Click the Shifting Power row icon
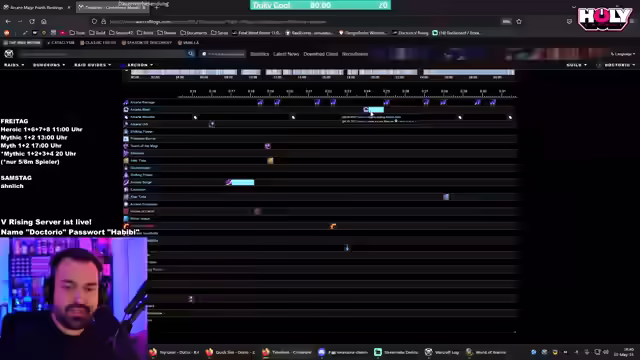 126,131
